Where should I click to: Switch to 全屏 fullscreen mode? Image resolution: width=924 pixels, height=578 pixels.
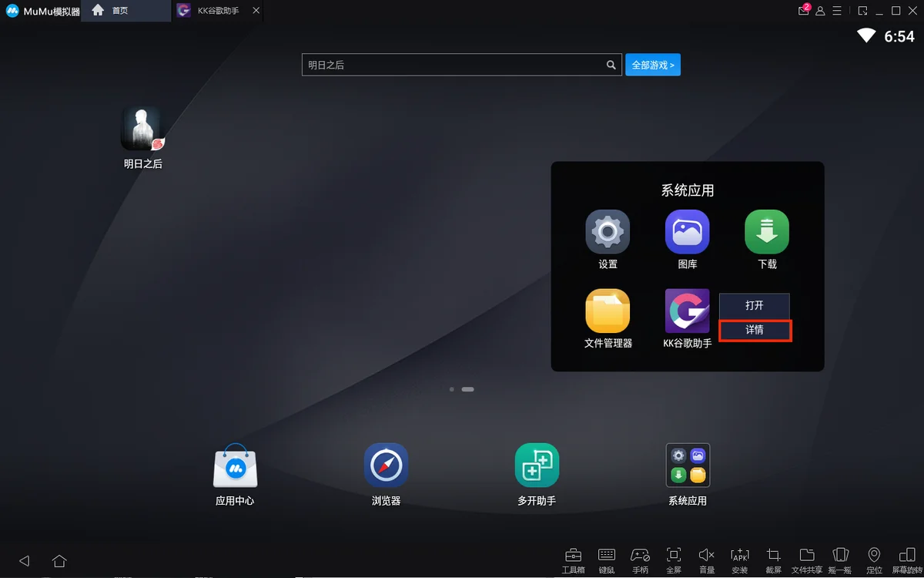coord(674,560)
